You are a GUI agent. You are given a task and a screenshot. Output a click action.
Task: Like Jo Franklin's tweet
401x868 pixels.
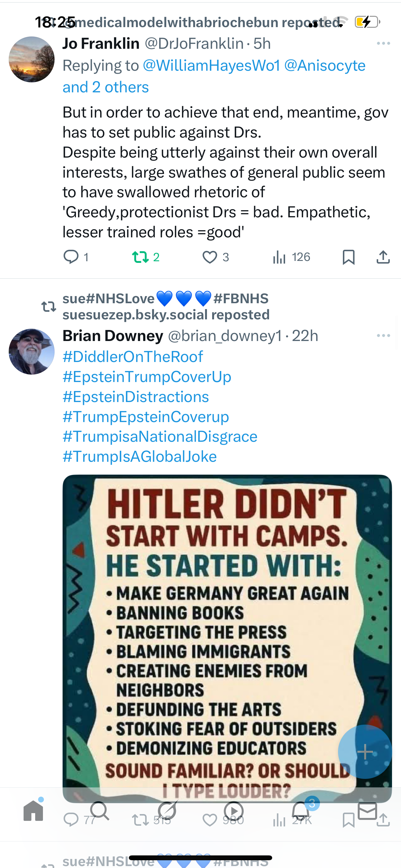[x=210, y=257]
